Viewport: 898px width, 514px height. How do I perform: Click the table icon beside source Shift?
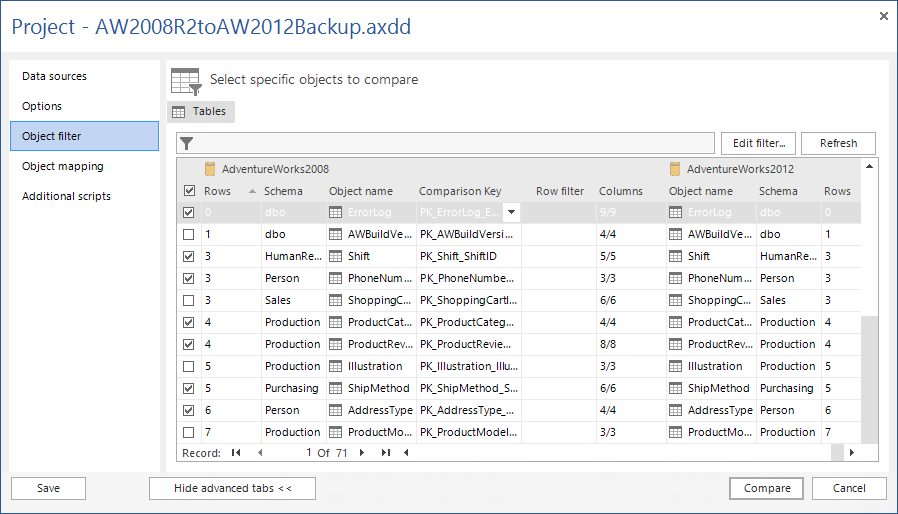[336, 256]
